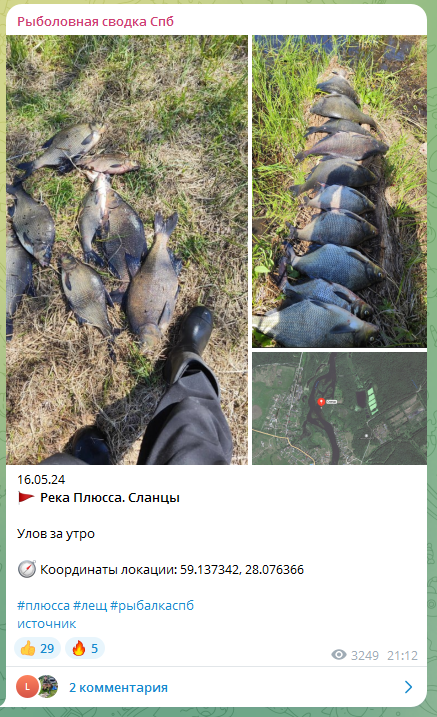Open the #плюсса hashtag

tap(43, 605)
